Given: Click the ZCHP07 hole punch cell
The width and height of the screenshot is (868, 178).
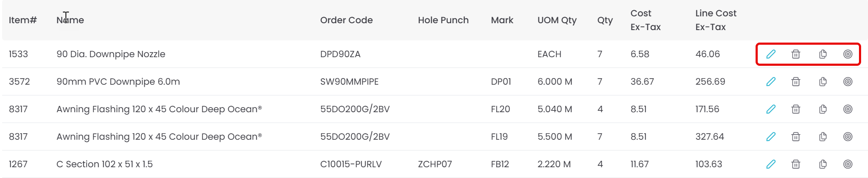Looking at the screenshot, I should pyautogui.click(x=435, y=164).
